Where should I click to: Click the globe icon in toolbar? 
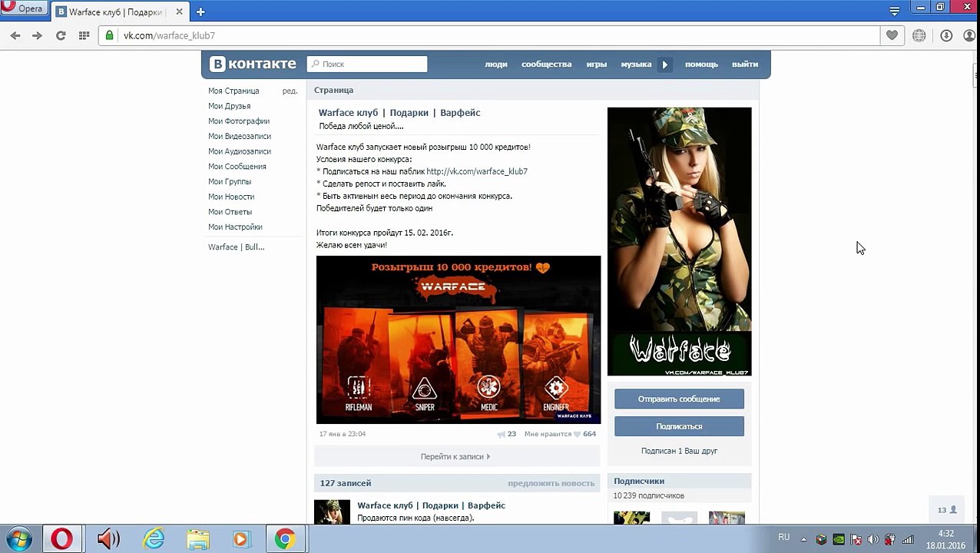tap(919, 35)
